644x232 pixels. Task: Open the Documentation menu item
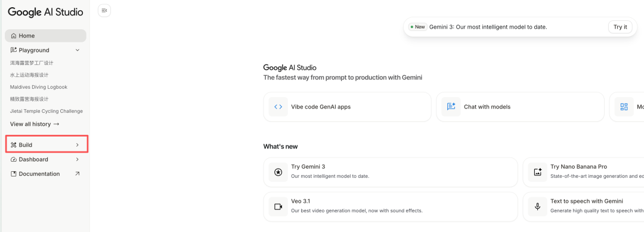tap(45, 174)
